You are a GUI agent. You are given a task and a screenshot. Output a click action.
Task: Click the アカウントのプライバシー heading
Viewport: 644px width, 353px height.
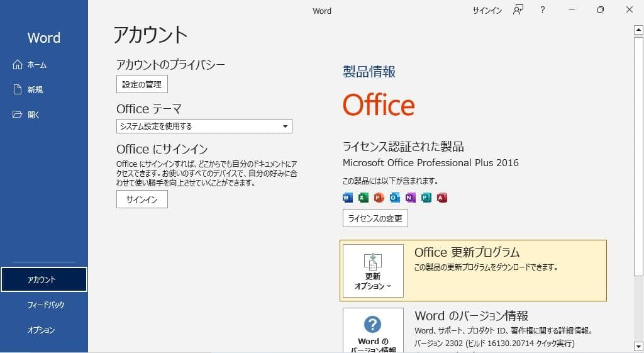click(x=170, y=65)
